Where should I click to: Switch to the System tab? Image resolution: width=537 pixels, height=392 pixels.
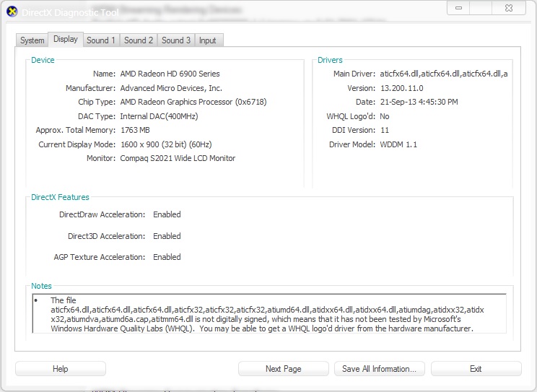coord(32,40)
